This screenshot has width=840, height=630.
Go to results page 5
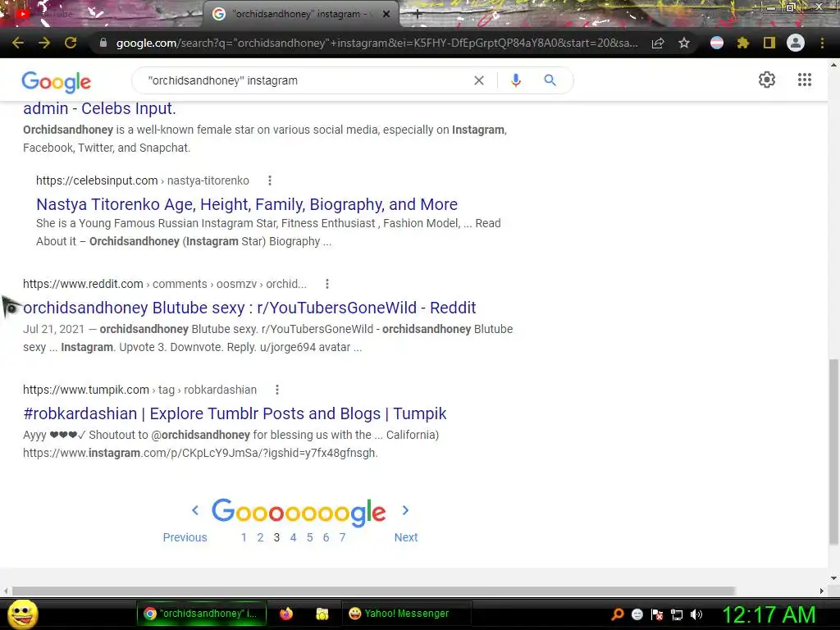pos(309,537)
